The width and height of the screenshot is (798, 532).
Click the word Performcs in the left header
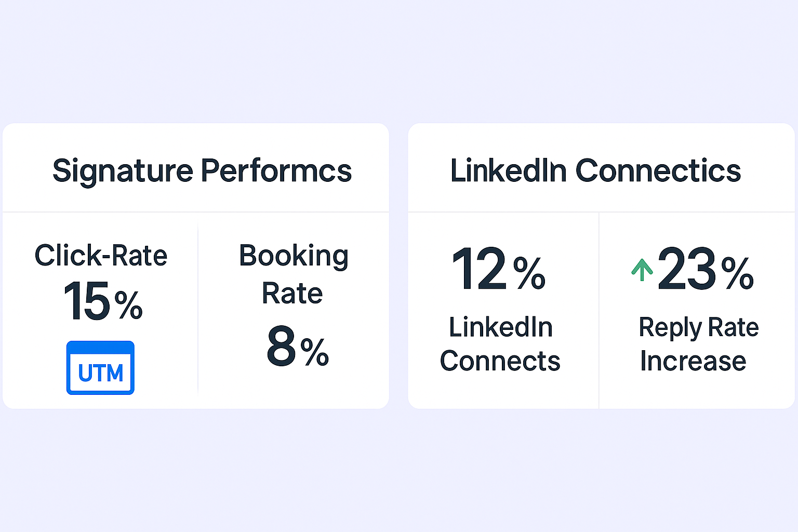[x=276, y=170]
